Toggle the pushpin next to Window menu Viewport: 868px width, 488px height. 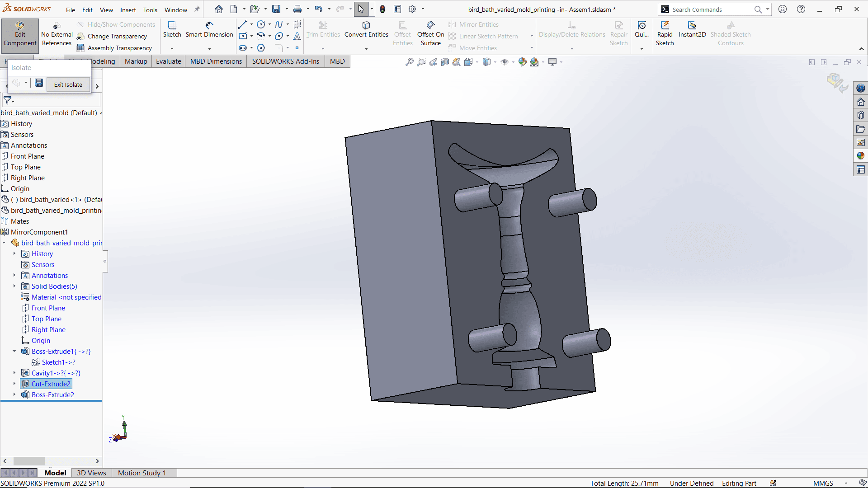click(x=197, y=9)
